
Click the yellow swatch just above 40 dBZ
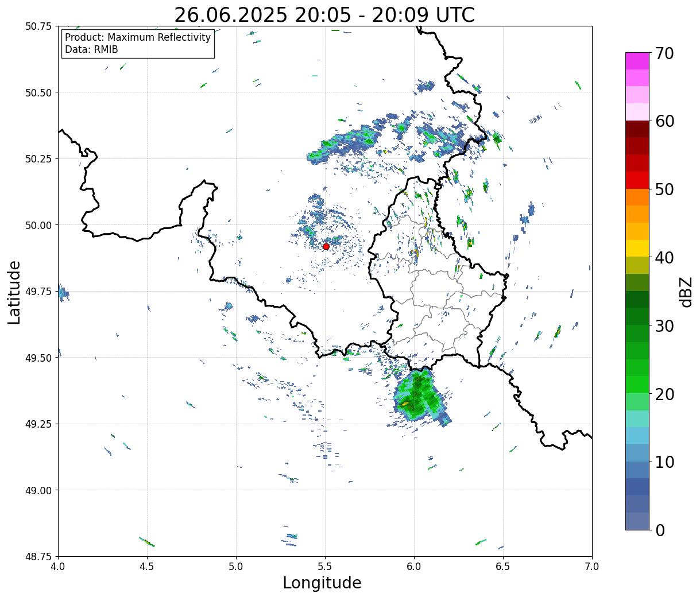[x=637, y=248]
